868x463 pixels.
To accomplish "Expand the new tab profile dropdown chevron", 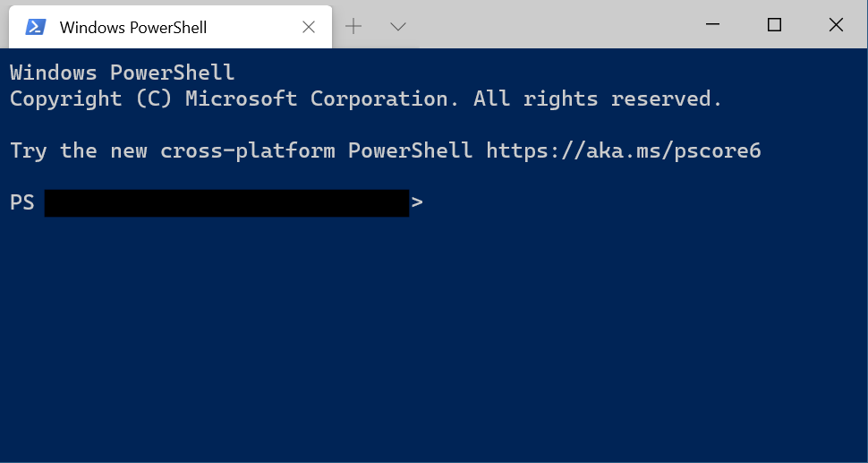I will (x=398, y=27).
